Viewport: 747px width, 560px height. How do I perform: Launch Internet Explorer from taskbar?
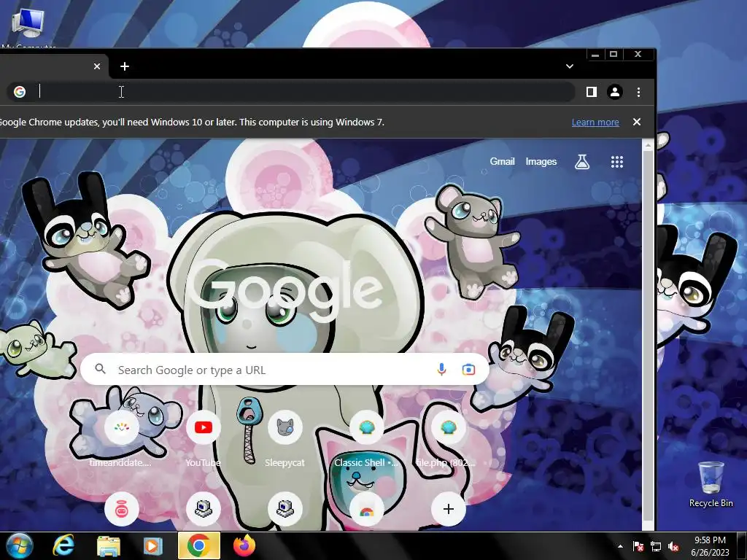point(63,546)
